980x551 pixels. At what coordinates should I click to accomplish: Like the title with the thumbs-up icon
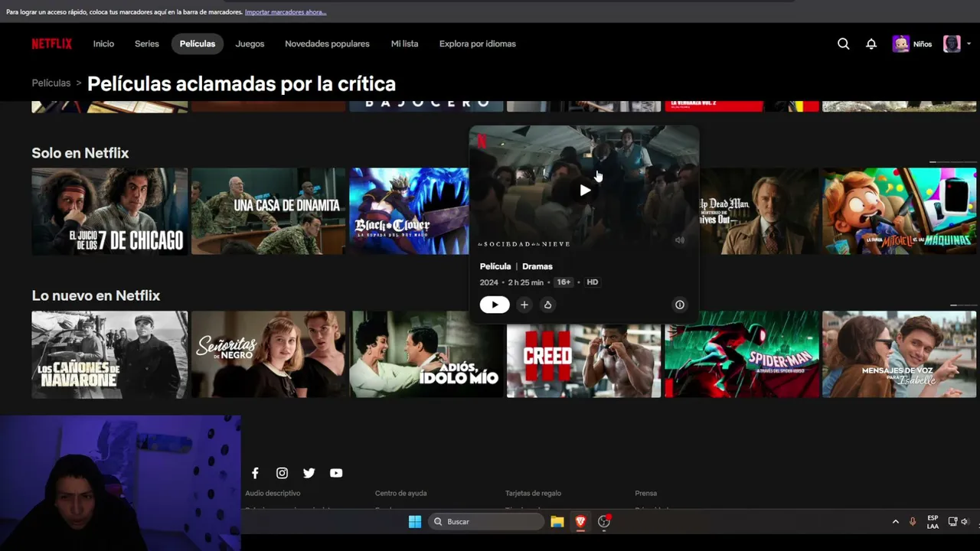(547, 305)
